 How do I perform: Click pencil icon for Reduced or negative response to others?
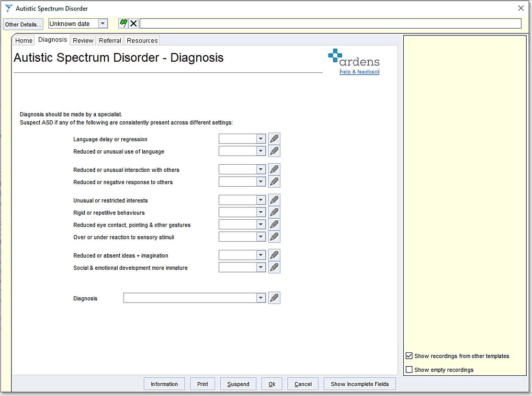(274, 181)
